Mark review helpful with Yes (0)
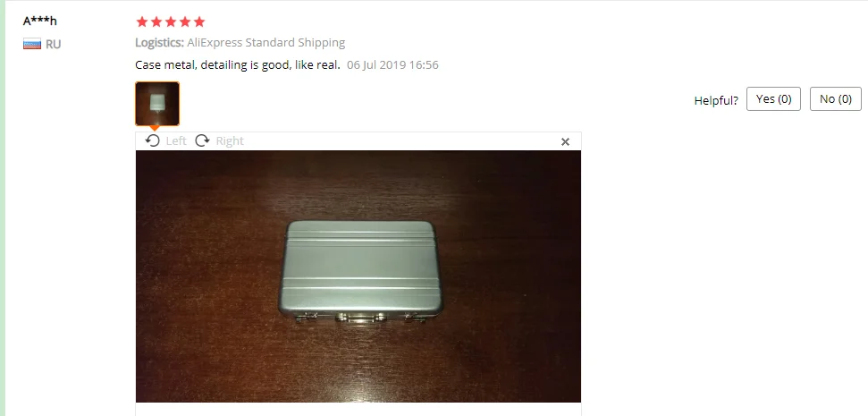Image resolution: width=868 pixels, height=416 pixels. coord(773,99)
